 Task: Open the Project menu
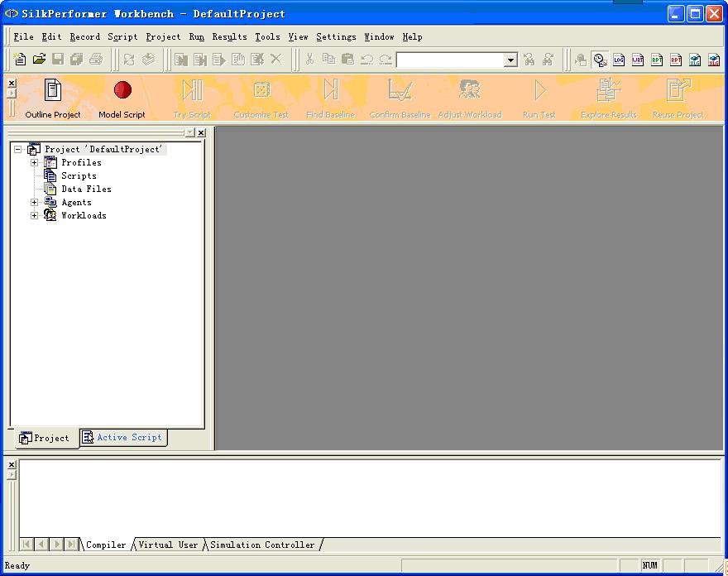coord(163,36)
